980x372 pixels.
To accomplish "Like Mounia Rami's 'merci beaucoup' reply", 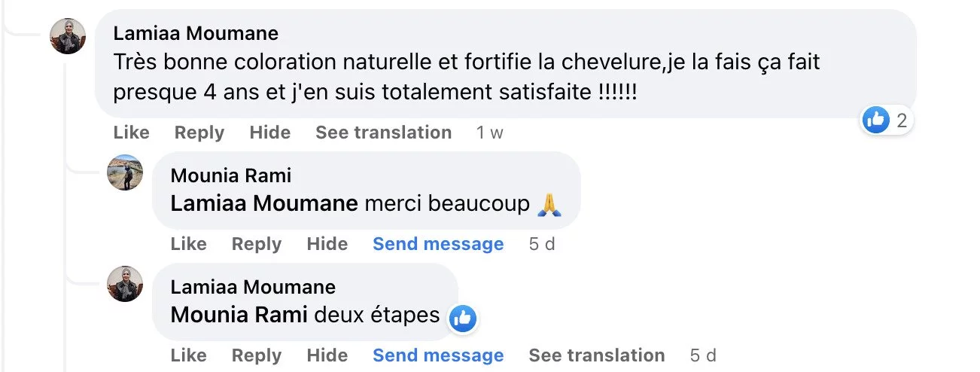I will pos(188,244).
